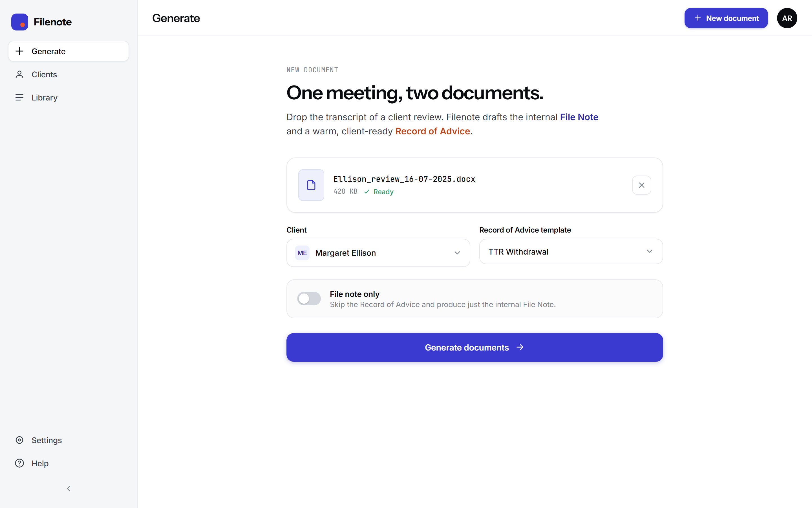The width and height of the screenshot is (812, 508).
Task: Open the Help page
Action: click(x=69, y=463)
